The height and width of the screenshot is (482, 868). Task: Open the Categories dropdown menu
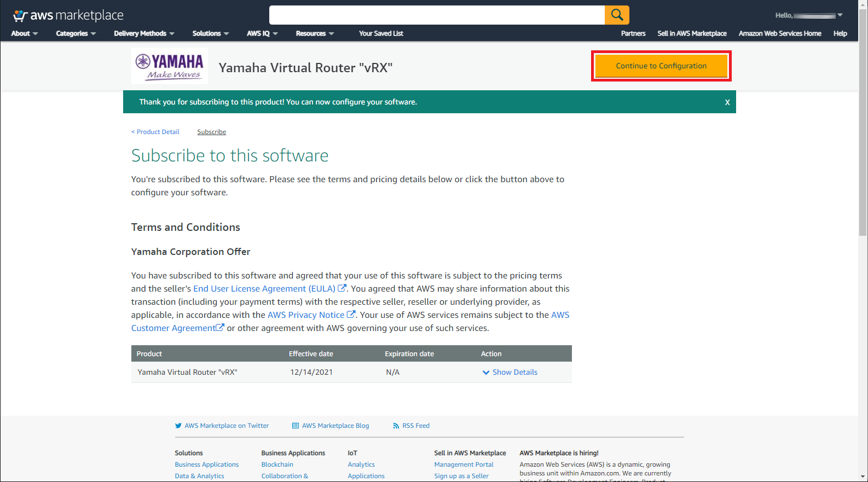tap(76, 33)
